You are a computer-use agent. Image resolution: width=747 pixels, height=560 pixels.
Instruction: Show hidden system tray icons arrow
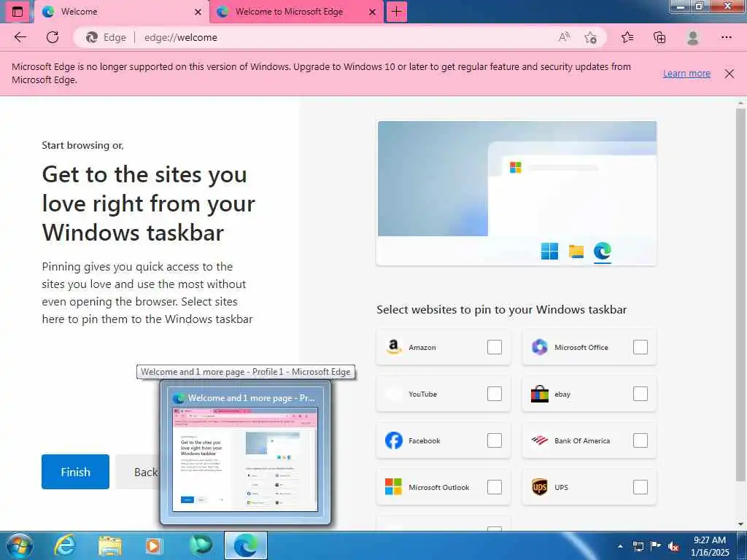coord(620,545)
